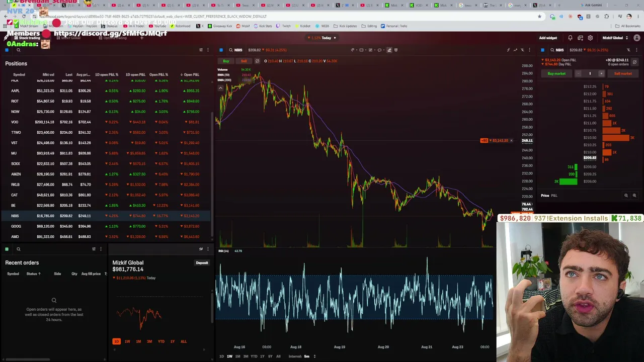Image resolution: width=644 pixels, height=362 pixels.
Task: Click the Sell market button
Action: [623, 73]
